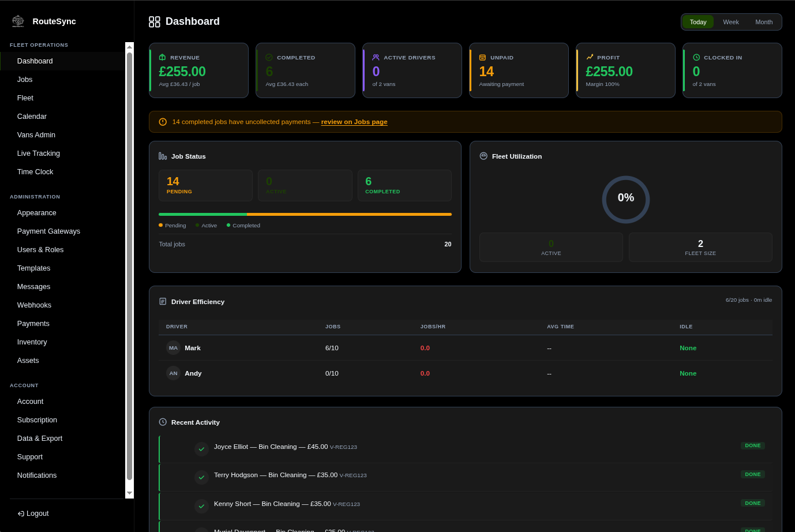This screenshot has width=795, height=532.
Task: Click the sidebar scrollbar down arrow
Action: tap(129, 493)
